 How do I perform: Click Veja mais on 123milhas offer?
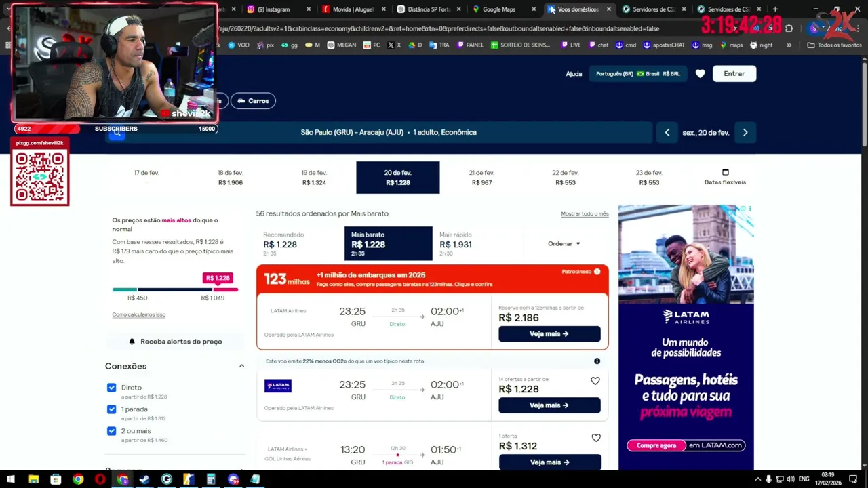(549, 334)
